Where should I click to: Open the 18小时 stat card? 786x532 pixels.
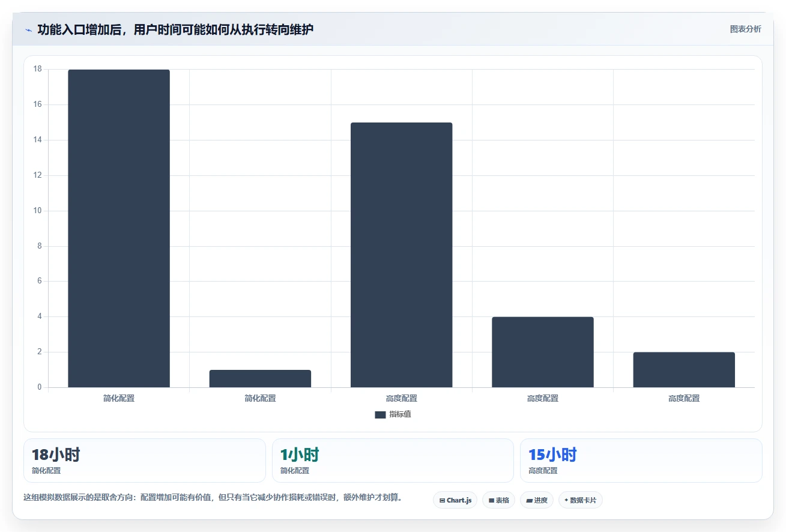point(145,461)
